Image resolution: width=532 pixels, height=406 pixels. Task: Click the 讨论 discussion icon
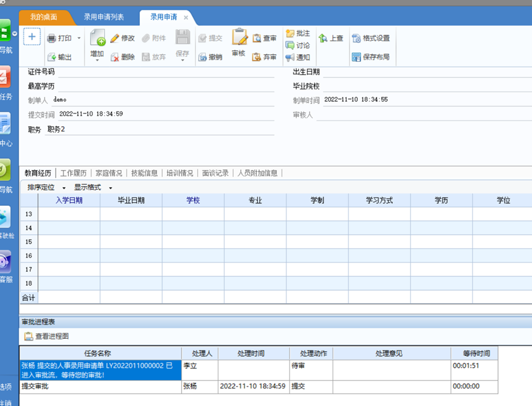tap(290, 45)
